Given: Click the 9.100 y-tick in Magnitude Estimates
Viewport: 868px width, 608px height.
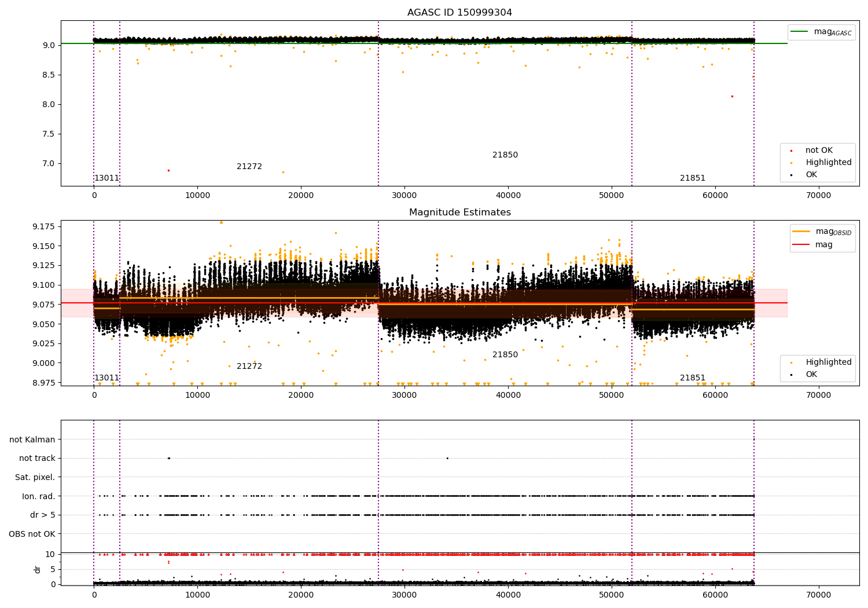Looking at the screenshot, I should (x=44, y=285).
